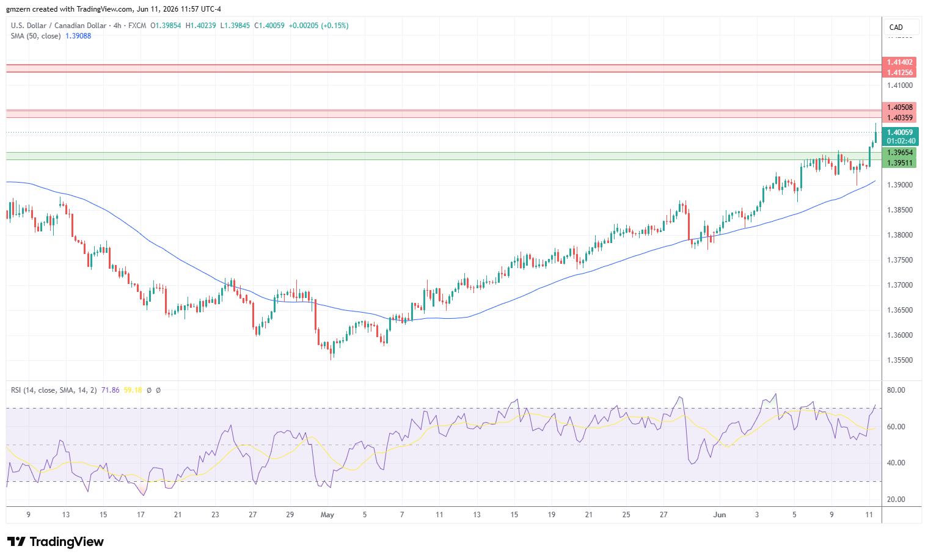Open the CAD currency selector
This screenshot has height=560, width=928.
[x=902, y=27]
